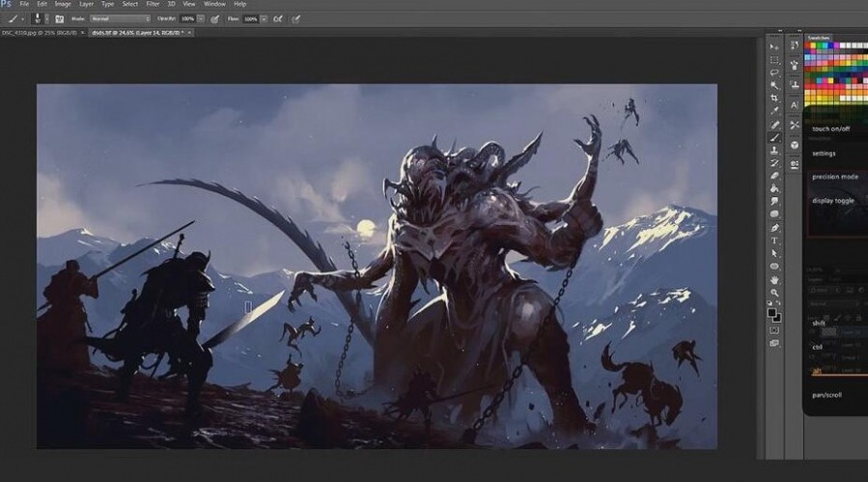The image size is (868, 482).
Task: Open the Select menu
Action: 130,4
